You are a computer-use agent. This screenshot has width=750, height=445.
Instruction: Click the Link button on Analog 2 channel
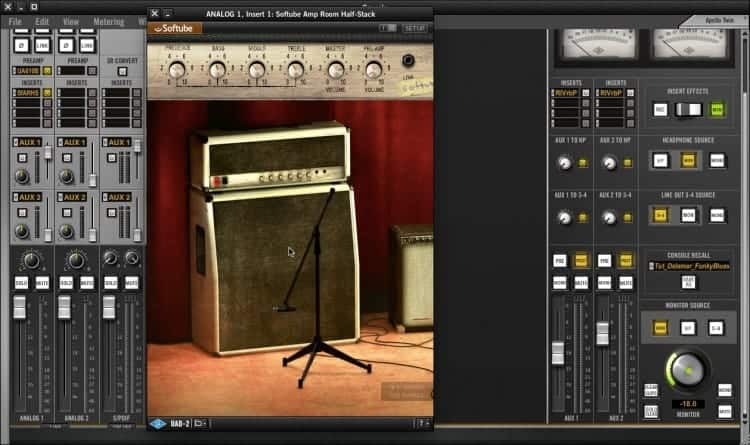87,45
